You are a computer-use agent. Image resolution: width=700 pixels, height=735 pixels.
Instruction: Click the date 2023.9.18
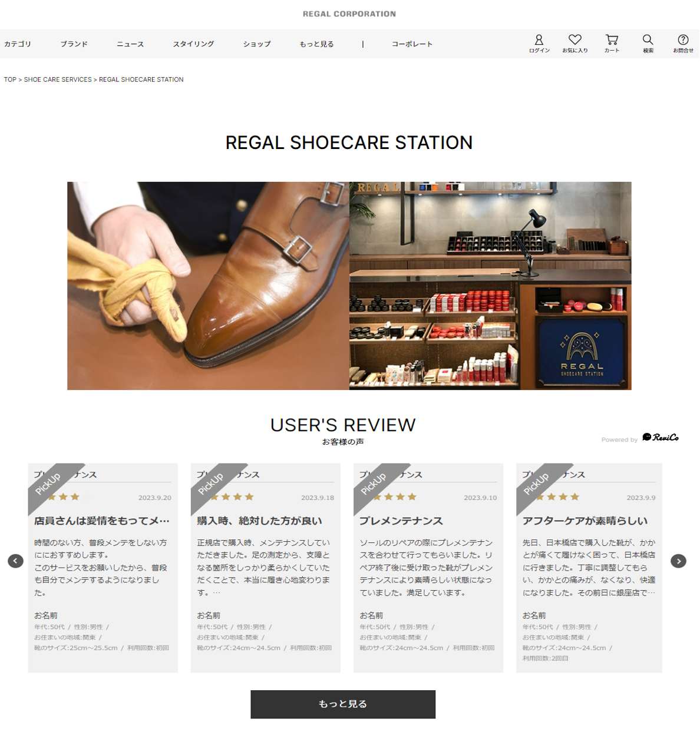click(318, 498)
